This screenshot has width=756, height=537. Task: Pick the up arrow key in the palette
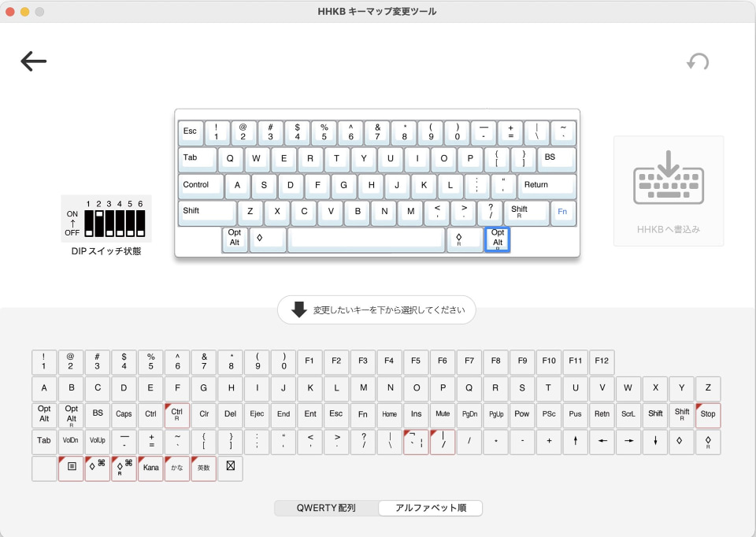click(575, 441)
